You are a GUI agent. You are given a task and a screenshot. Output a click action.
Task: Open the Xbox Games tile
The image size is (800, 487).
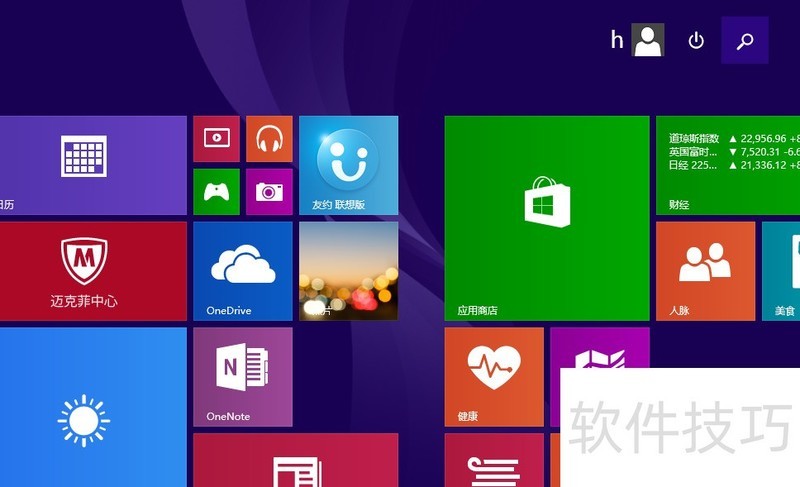pyautogui.click(x=216, y=192)
